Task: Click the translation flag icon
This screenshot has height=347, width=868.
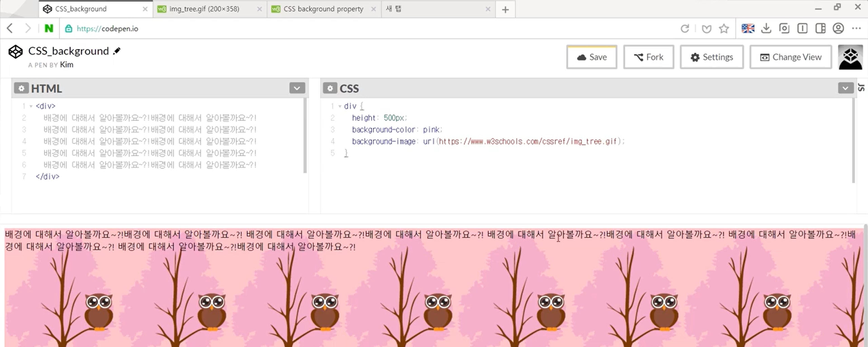Action: (748, 29)
